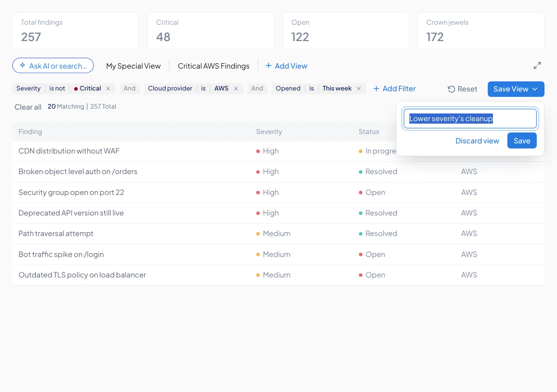Focus the view name input field
This screenshot has height=392, width=557.
pos(470,119)
